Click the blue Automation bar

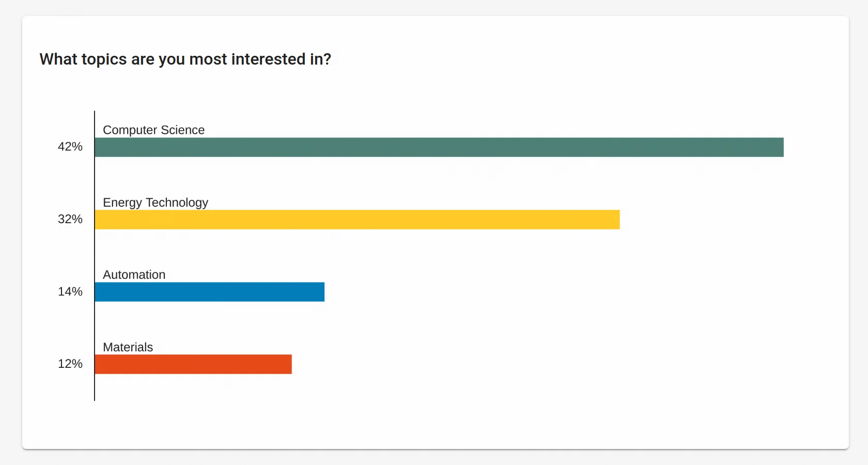tap(209, 292)
